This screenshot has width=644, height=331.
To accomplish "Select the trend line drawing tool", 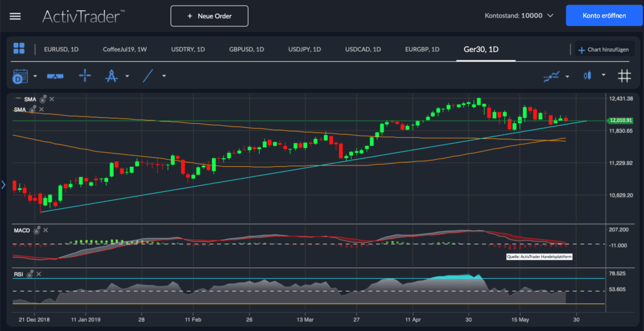I will coord(148,76).
